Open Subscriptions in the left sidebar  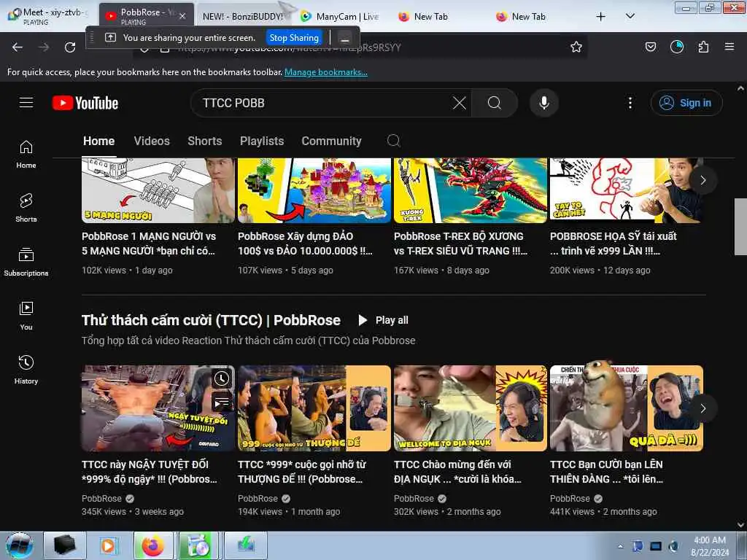pos(26,262)
